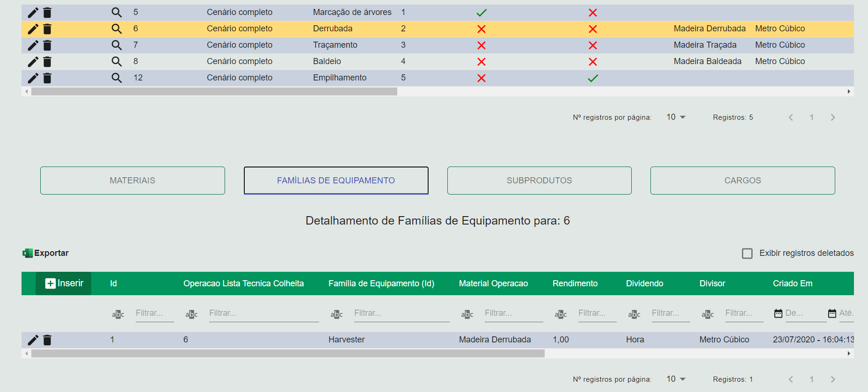Viewport: 868px width, 392px height.
Task: Open filter type selector for Rendimento column
Action: 561,314
